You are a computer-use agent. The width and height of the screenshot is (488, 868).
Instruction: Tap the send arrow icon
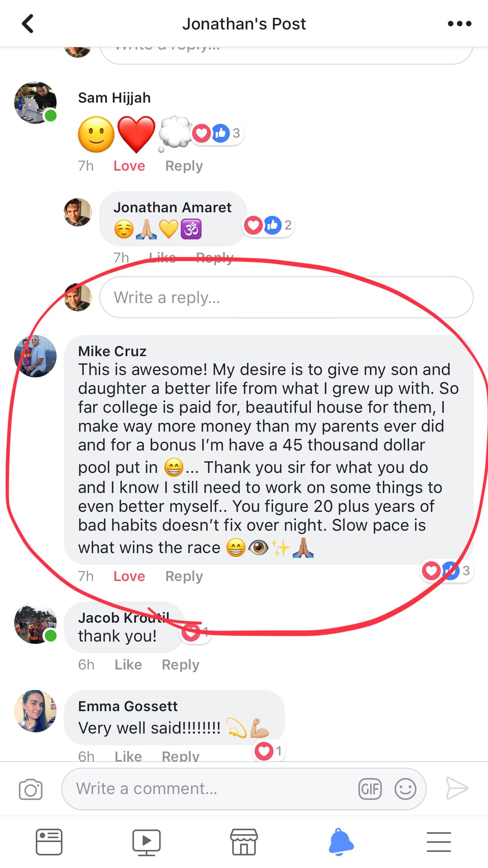coord(457,788)
